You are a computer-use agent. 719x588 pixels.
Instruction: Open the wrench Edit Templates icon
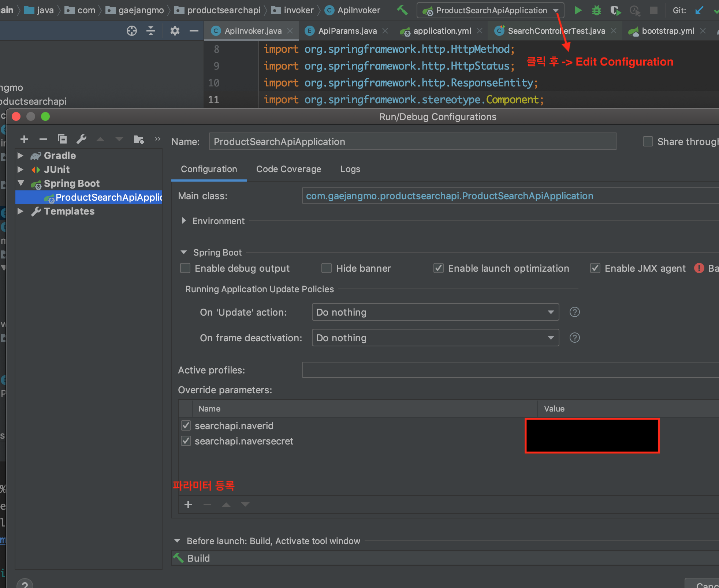(x=81, y=139)
